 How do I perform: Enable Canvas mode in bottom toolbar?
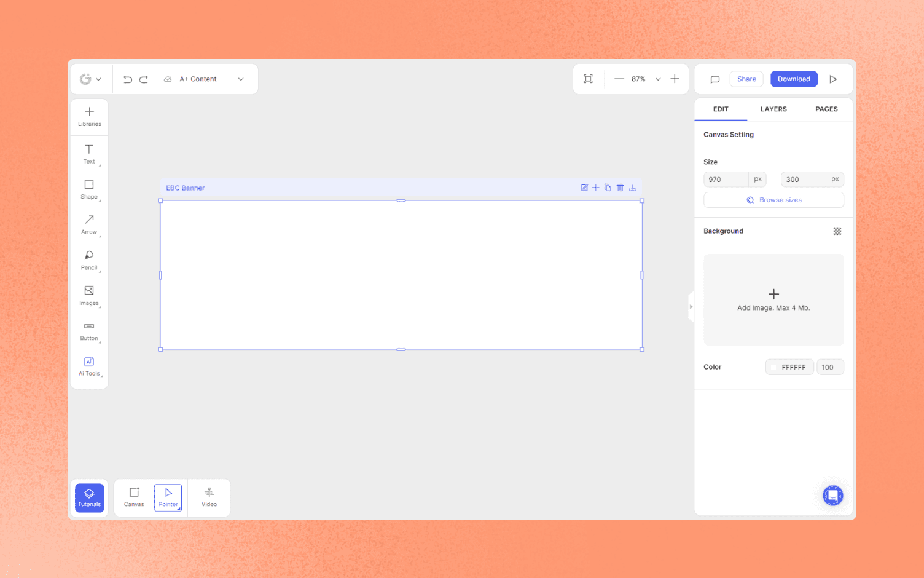[x=133, y=497]
